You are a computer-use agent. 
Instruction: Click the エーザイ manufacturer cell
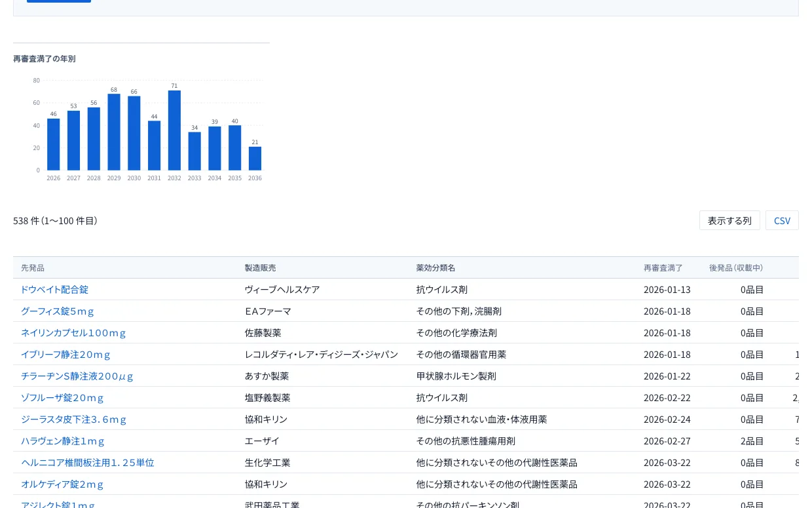point(262,440)
